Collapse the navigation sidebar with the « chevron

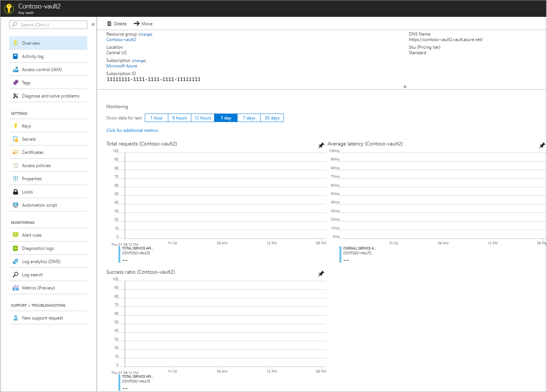tap(93, 24)
